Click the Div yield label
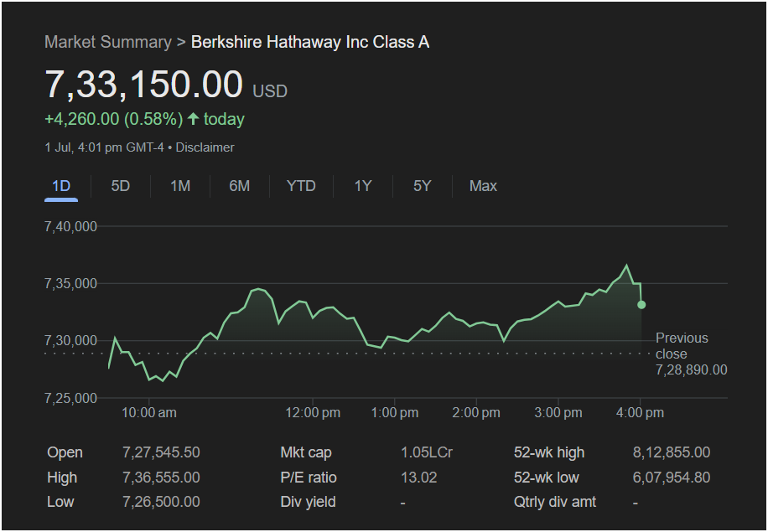The width and height of the screenshot is (768, 532). pyautogui.click(x=308, y=502)
